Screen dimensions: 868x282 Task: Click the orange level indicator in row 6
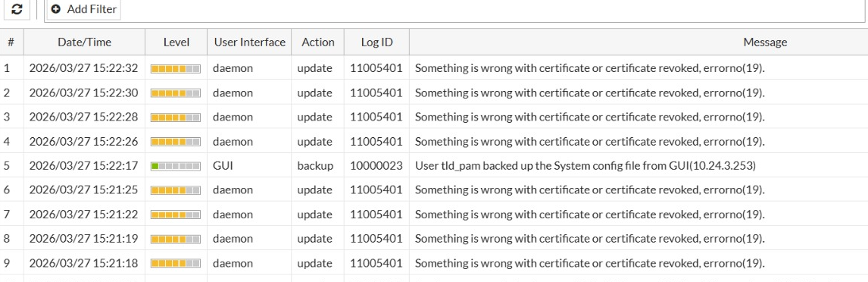coord(176,190)
